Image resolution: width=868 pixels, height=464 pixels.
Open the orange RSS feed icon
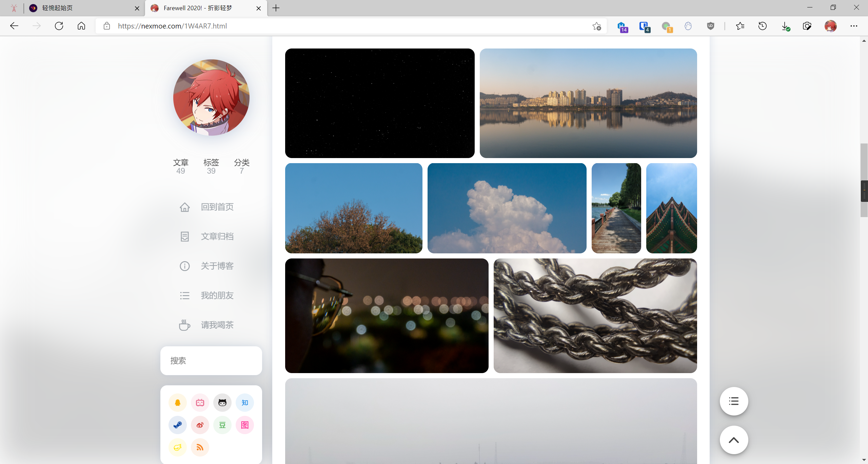pos(200,447)
